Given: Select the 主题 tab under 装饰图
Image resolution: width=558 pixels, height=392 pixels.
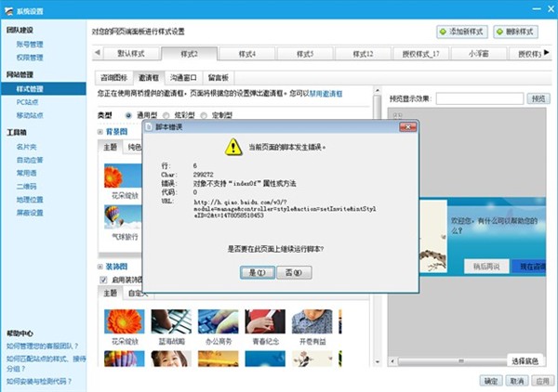Looking at the screenshot, I should point(111,294).
